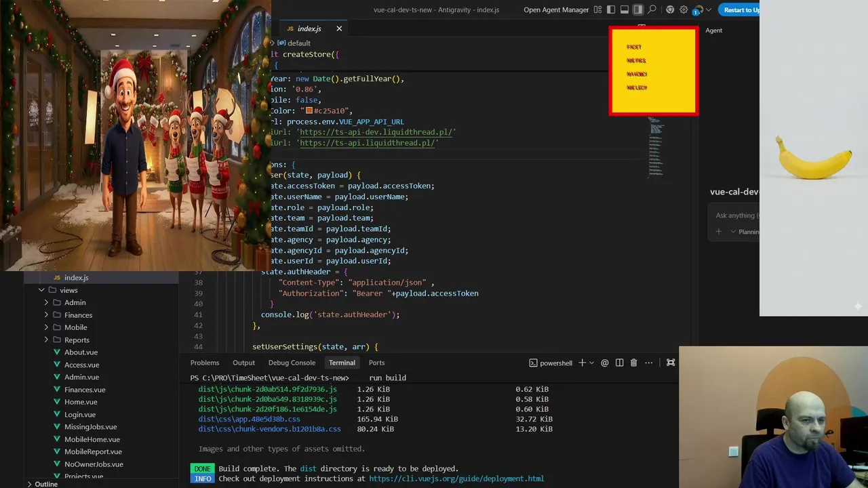Expand the Mobile folder
The height and width of the screenshot is (488, 868).
click(102, 327)
